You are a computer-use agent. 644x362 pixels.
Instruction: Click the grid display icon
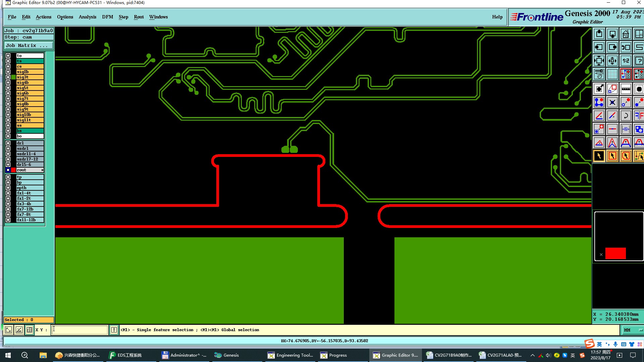pyautogui.click(x=612, y=74)
